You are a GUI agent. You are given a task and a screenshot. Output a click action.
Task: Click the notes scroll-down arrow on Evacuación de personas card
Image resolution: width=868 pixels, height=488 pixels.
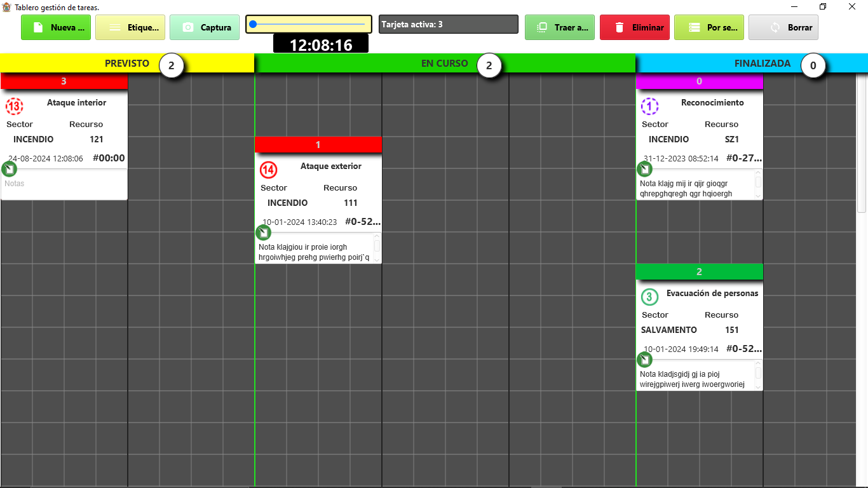click(x=758, y=386)
